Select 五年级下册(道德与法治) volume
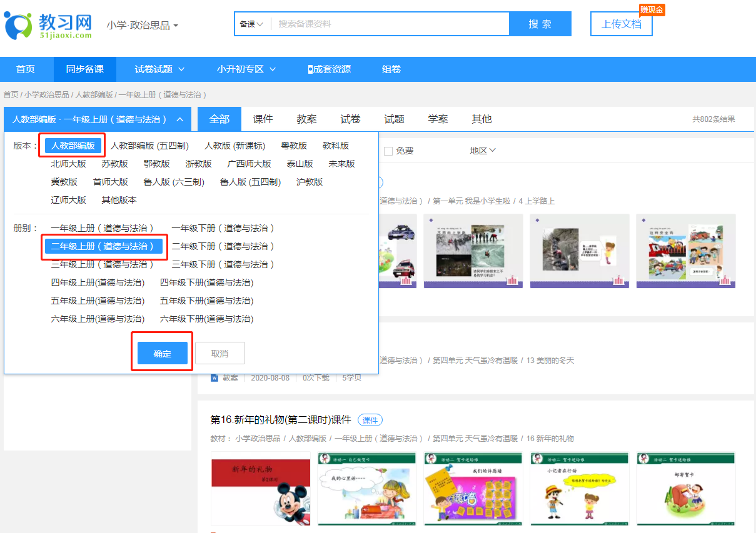This screenshot has height=533, width=756. pos(207,301)
